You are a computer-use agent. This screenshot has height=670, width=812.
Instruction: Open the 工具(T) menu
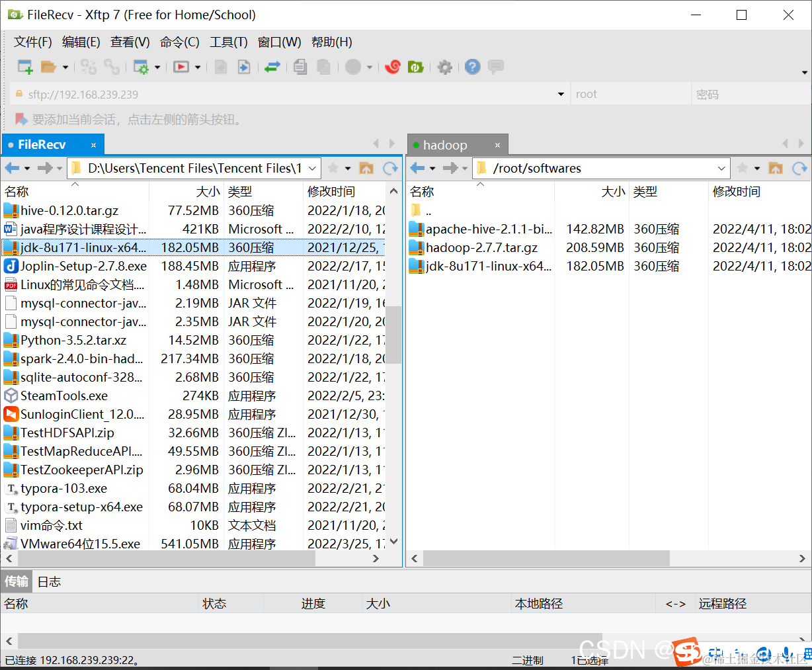pos(229,42)
